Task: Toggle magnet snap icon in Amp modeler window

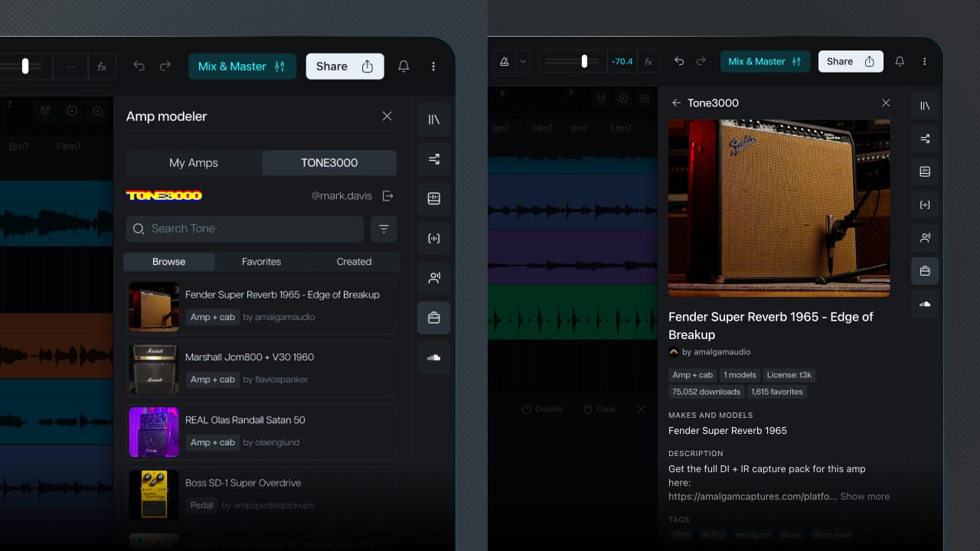Action: point(46,111)
